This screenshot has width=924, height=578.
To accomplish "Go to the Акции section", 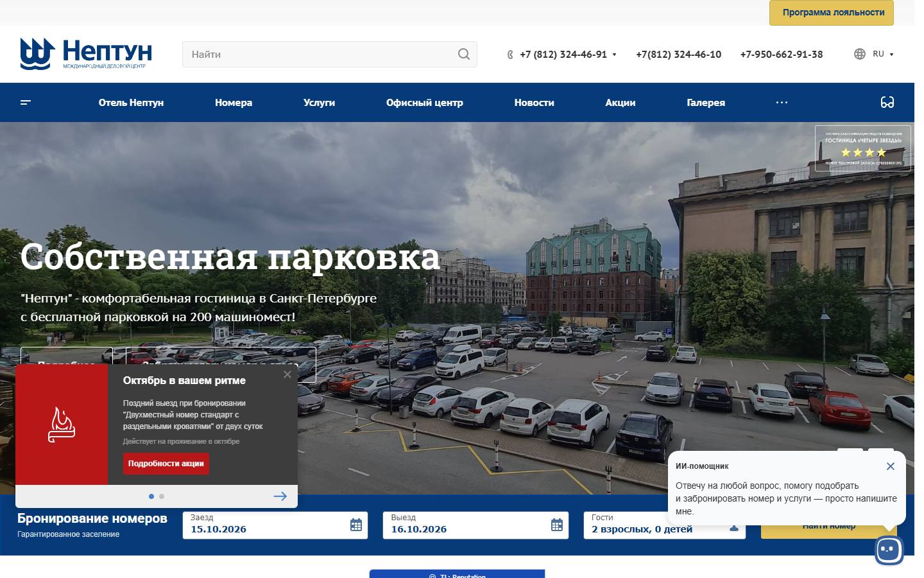I will (x=620, y=102).
